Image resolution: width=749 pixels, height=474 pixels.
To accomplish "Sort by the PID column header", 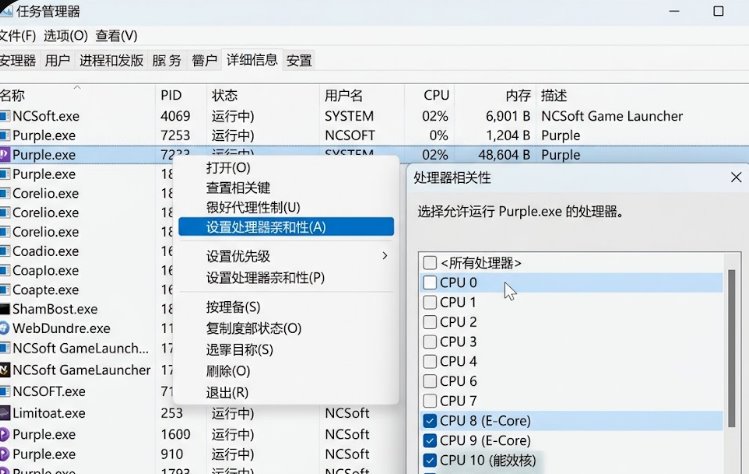I will [181, 95].
